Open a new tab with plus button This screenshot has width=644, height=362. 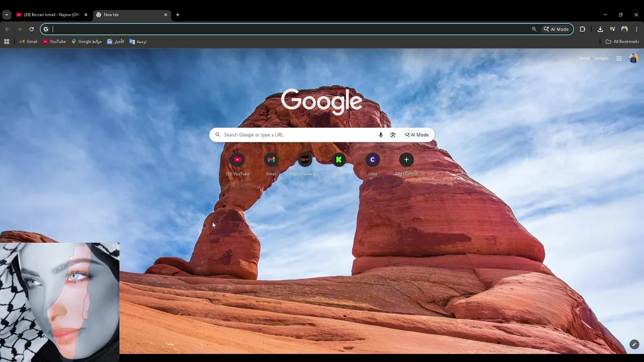tap(178, 15)
